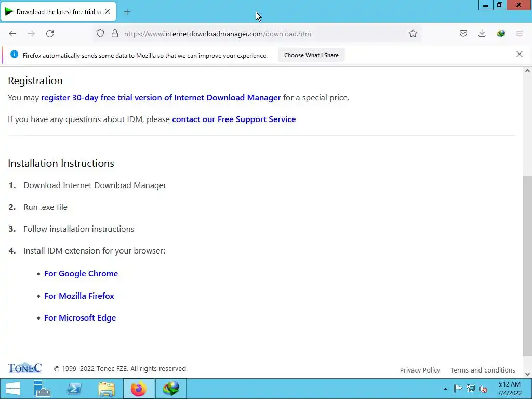Open a new browser tab
The image size is (532, 399).
tap(127, 12)
